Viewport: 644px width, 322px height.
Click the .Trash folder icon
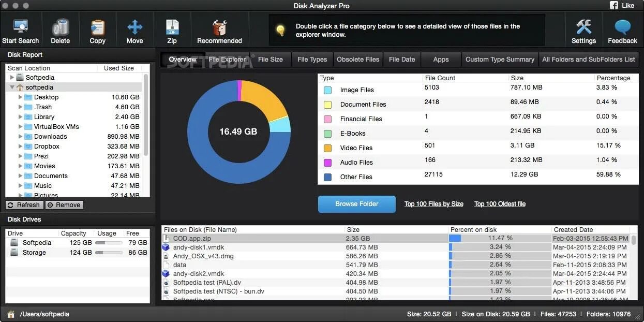tap(28, 107)
